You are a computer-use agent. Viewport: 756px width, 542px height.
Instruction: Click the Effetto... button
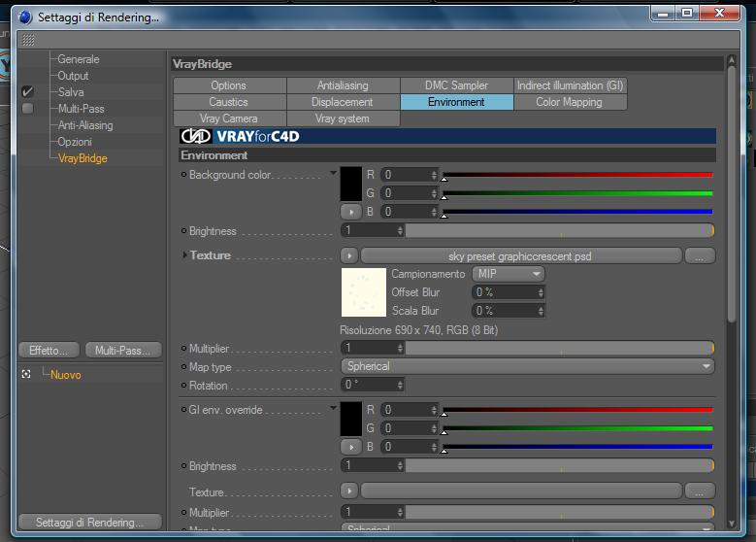pyautogui.click(x=49, y=350)
